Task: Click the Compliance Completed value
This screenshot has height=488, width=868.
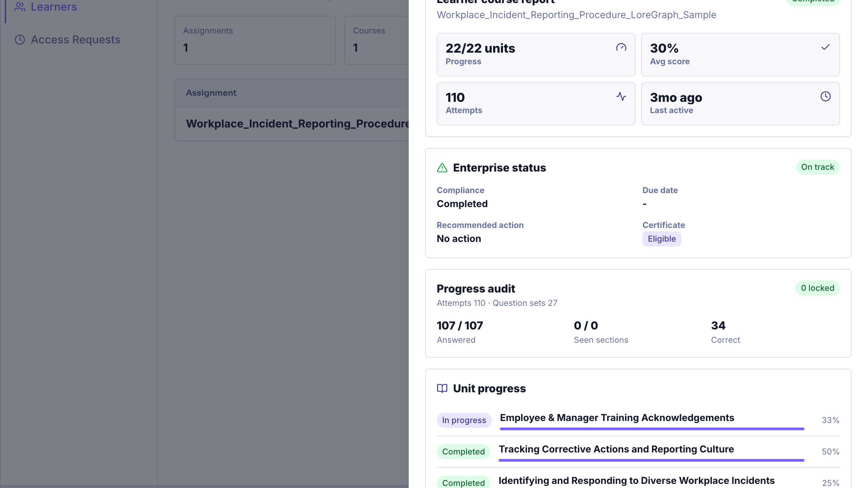Action: tap(462, 204)
